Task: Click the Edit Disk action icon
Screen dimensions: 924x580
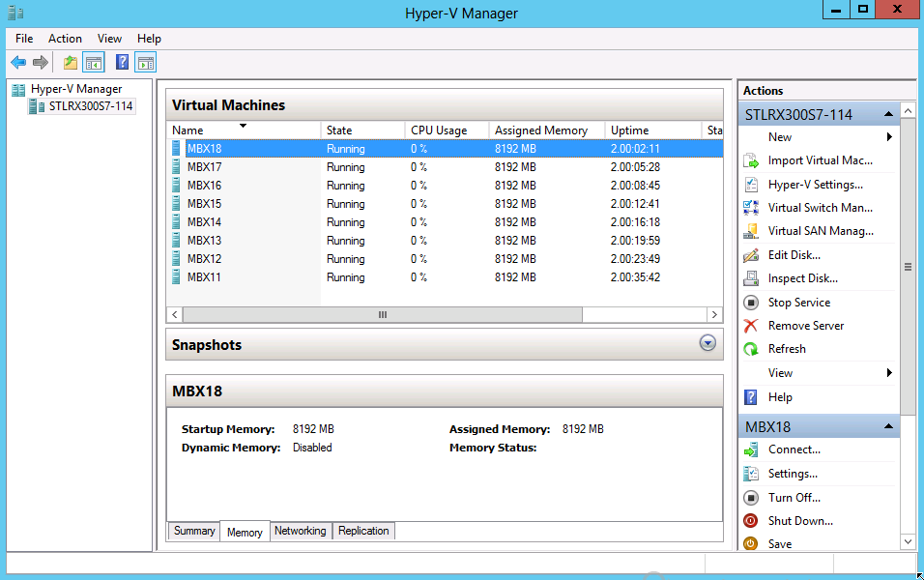Action: click(x=751, y=255)
